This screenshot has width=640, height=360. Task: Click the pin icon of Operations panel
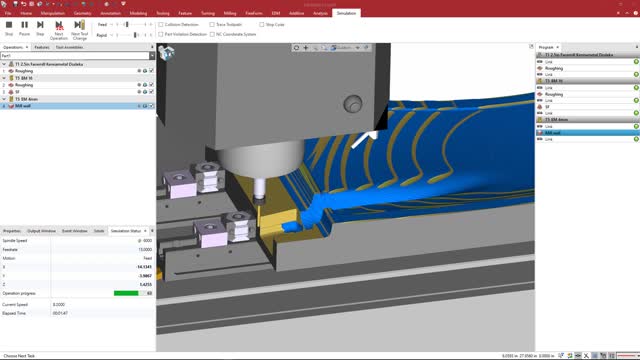click(152, 47)
